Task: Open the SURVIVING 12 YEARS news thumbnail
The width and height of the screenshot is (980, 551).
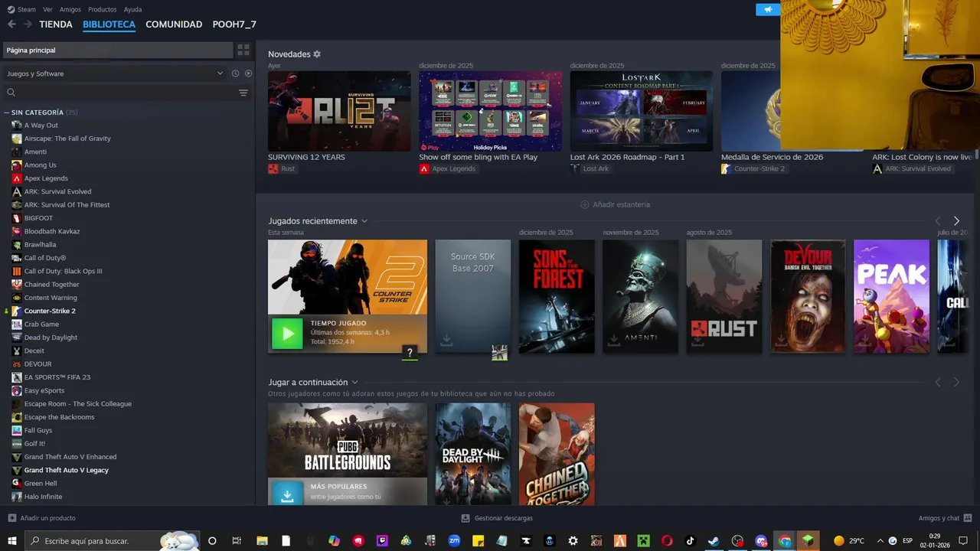Action: 339,111
